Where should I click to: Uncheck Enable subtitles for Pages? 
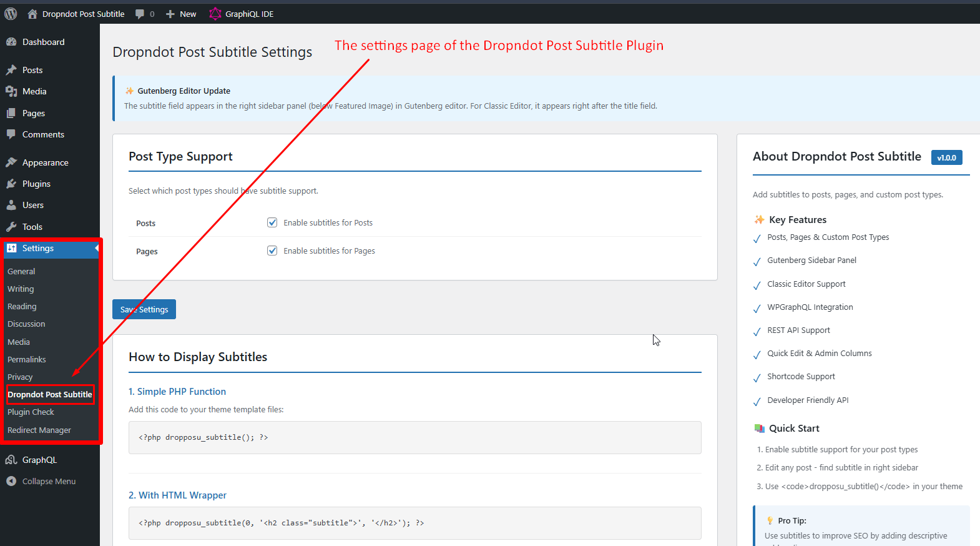point(272,251)
